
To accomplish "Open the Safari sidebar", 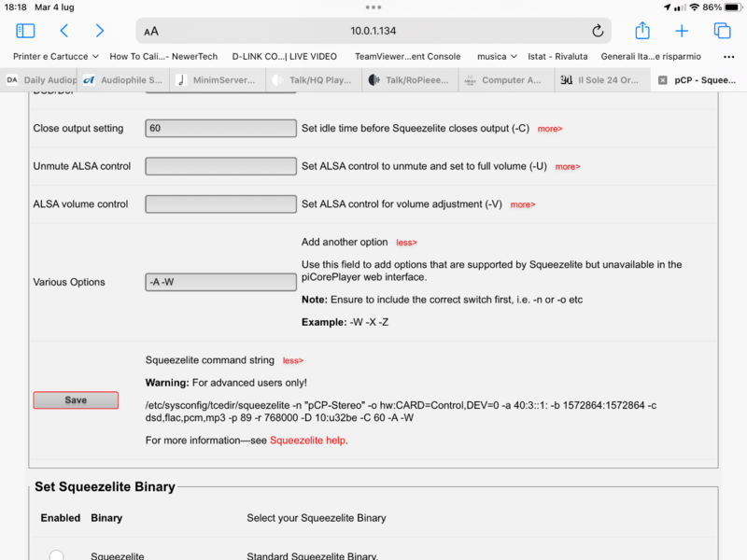I will pos(25,31).
